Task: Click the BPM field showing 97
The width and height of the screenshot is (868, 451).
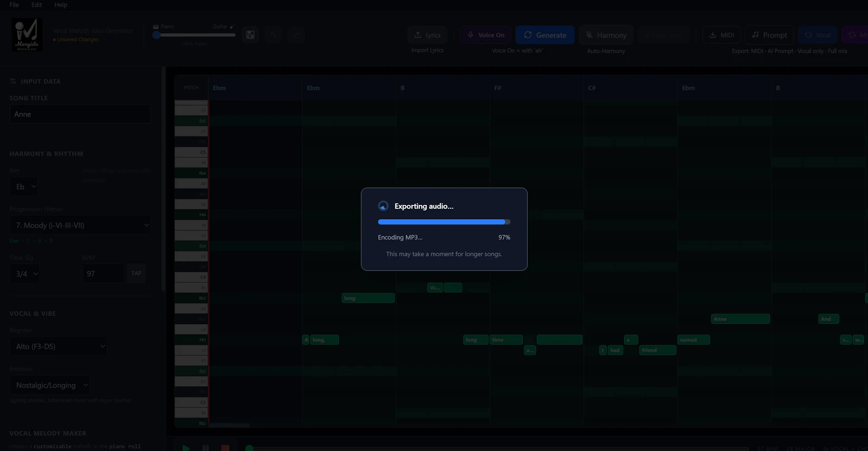Action: click(104, 274)
